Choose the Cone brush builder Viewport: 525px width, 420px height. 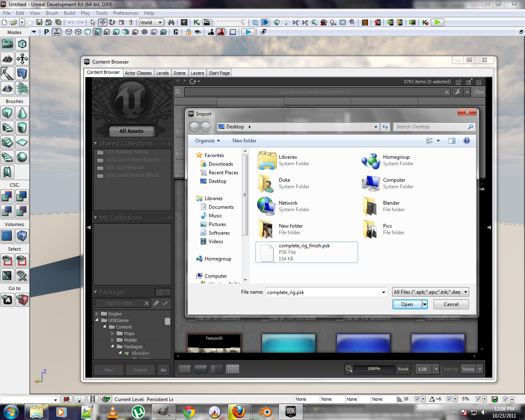point(22,113)
